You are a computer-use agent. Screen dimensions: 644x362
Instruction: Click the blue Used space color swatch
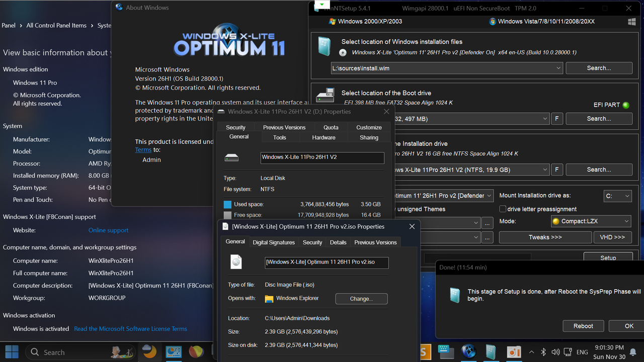[227, 204]
